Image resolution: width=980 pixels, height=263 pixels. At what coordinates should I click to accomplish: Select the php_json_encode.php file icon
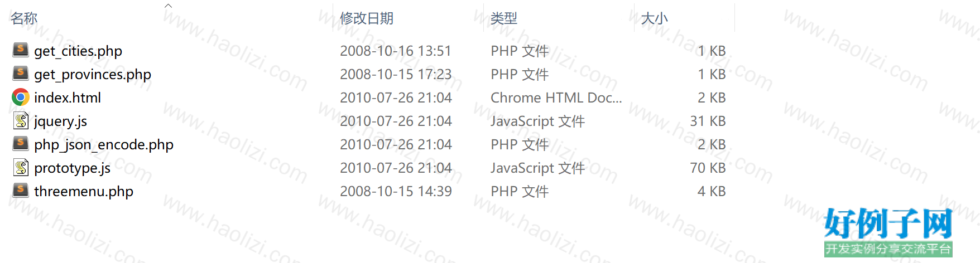point(21,144)
